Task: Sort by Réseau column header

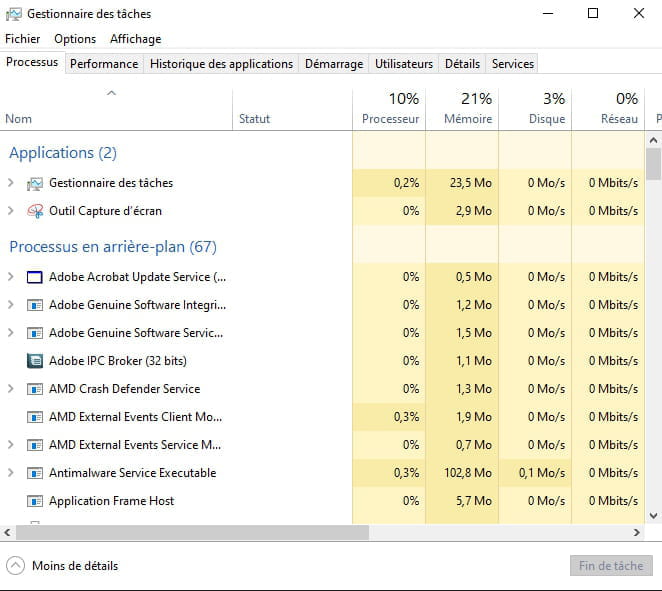Action: (608, 109)
